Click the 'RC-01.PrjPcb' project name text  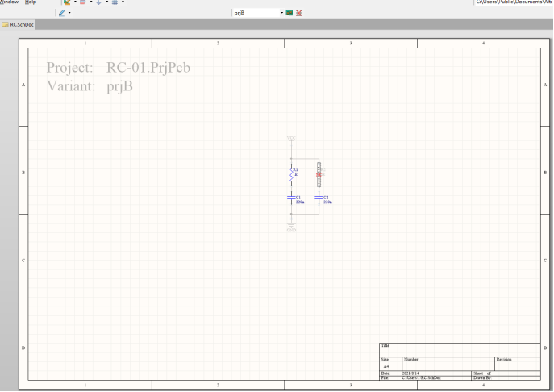click(x=148, y=68)
